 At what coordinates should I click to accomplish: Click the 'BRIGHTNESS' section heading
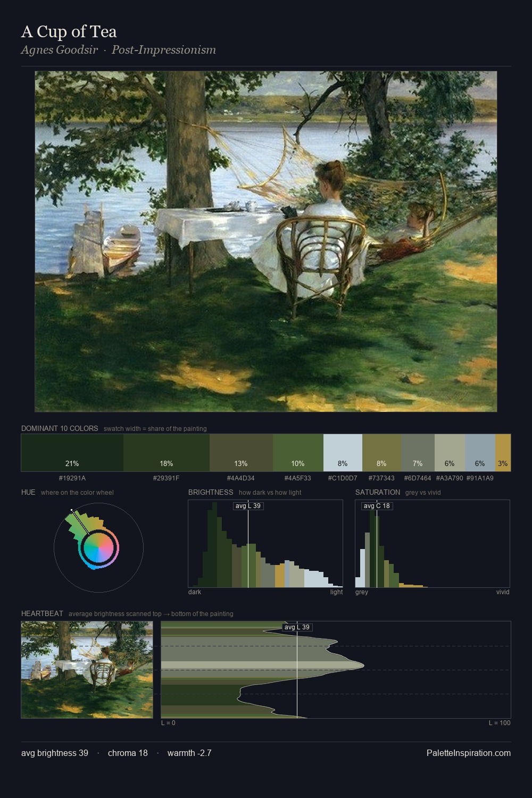pyautogui.click(x=211, y=492)
